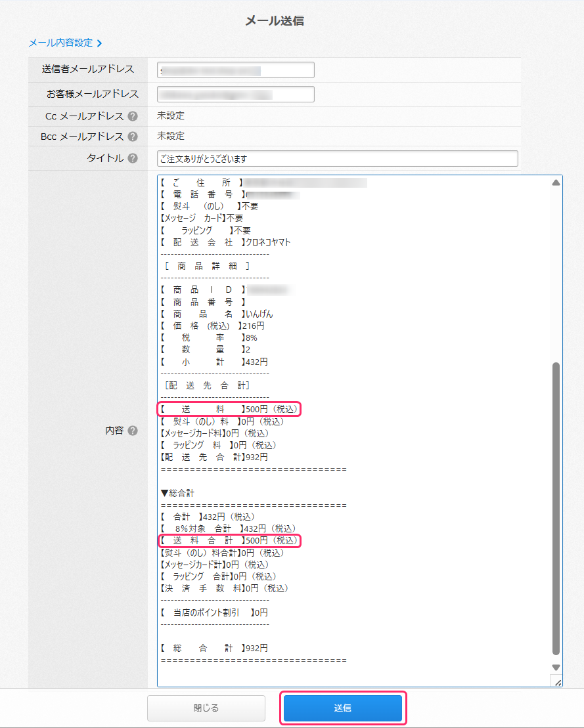The width and height of the screenshot is (584, 728).
Task: Click the タイトル field containing ご注文ありがとうございます
Action: coord(337,159)
